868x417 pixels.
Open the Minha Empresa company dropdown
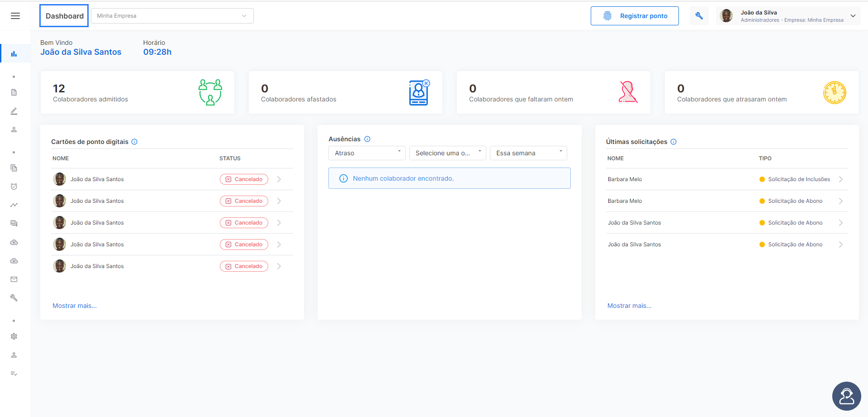click(x=172, y=16)
